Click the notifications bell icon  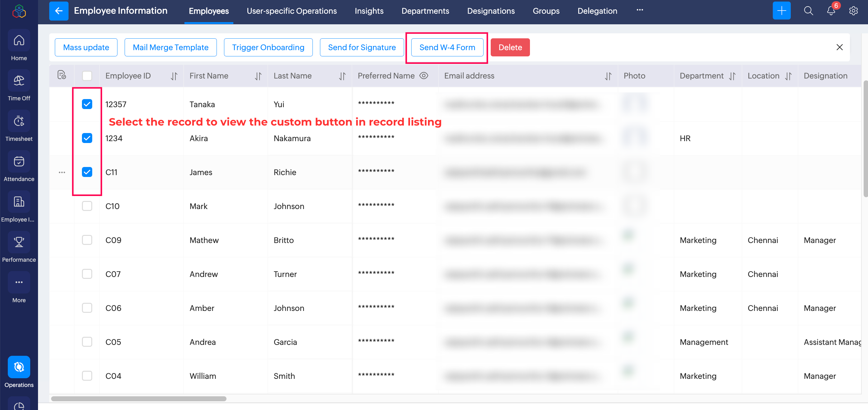[x=831, y=11]
